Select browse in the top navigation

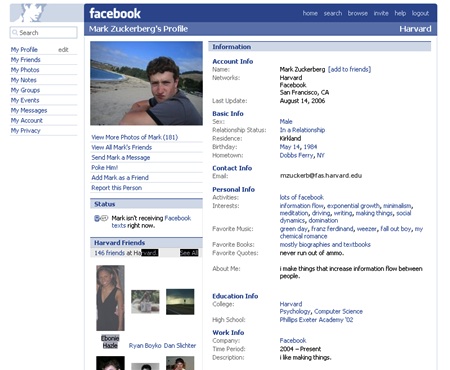point(358,13)
